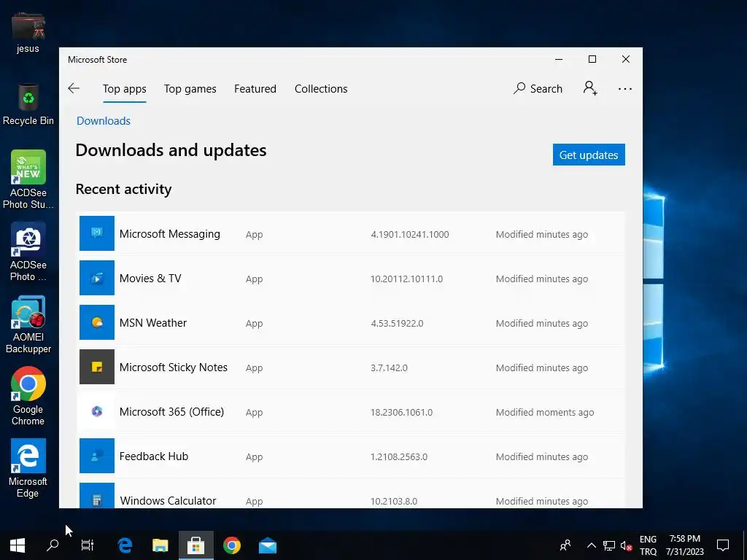Open the jesus folder on desktop

tap(28, 32)
